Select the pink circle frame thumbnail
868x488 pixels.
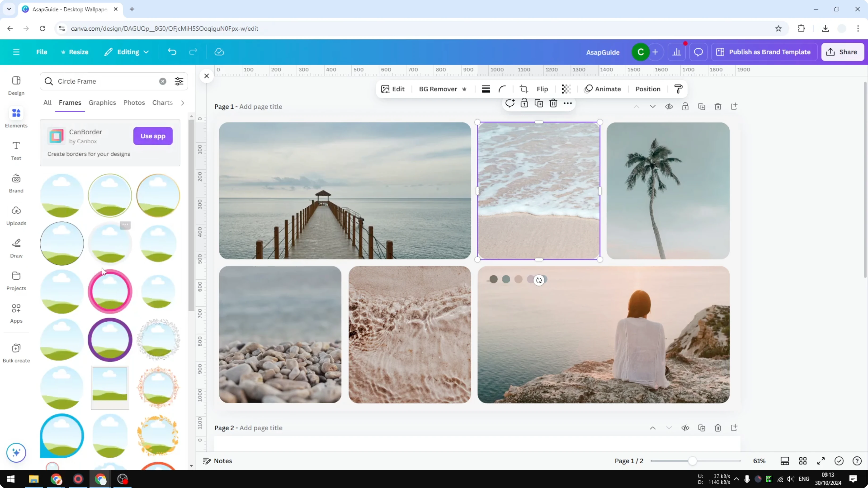[x=109, y=292]
